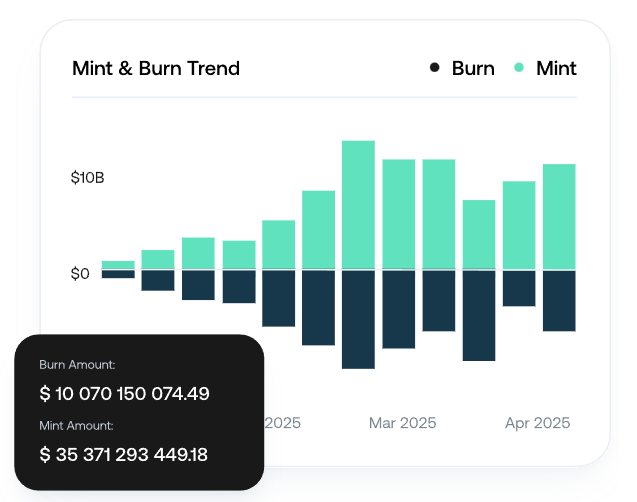Click the Apr 2025 x-axis label
Viewport: 637px width, 502px height.
click(x=537, y=423)
